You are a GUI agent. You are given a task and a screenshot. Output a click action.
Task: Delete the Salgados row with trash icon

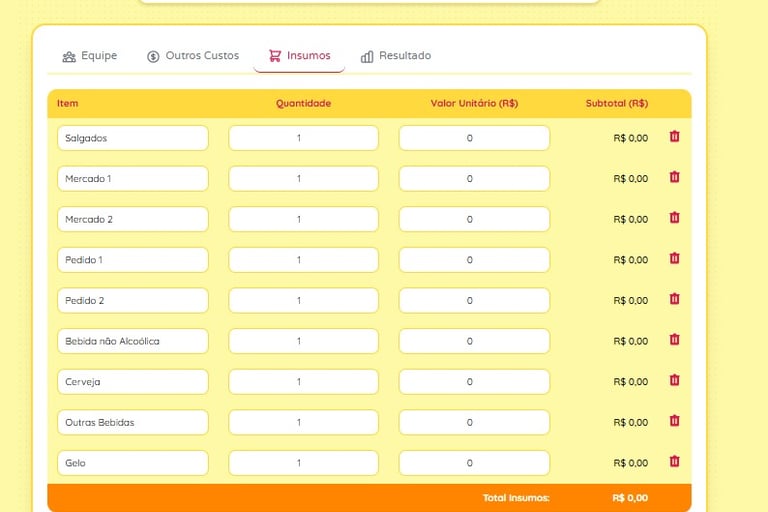[x=674, y=136]
